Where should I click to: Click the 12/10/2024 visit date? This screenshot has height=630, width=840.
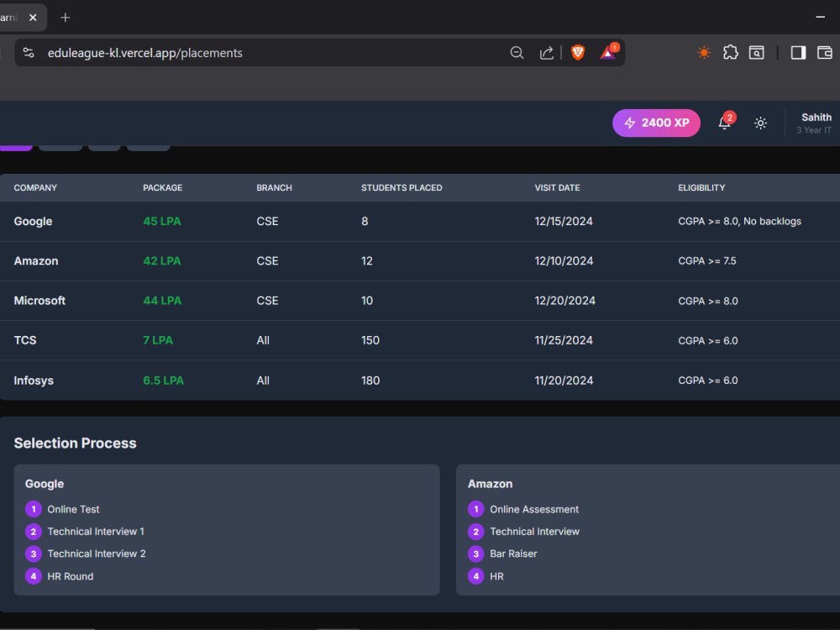click(x=564, y=261)
